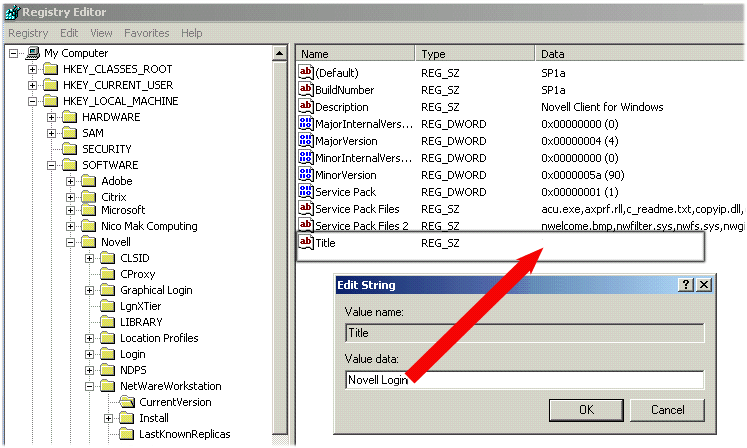Open the Registry menu
Image resolution: width=747 pixels, height=448 pixels.
tap(28, 33)
